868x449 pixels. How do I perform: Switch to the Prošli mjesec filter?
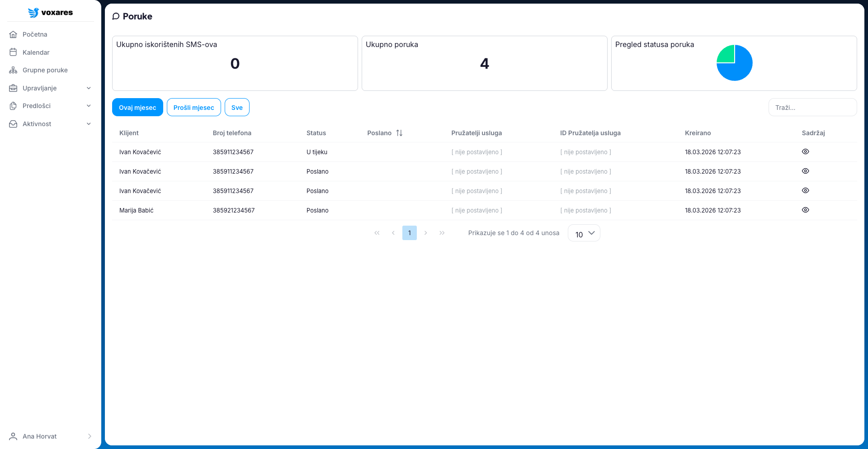(193, 108)
